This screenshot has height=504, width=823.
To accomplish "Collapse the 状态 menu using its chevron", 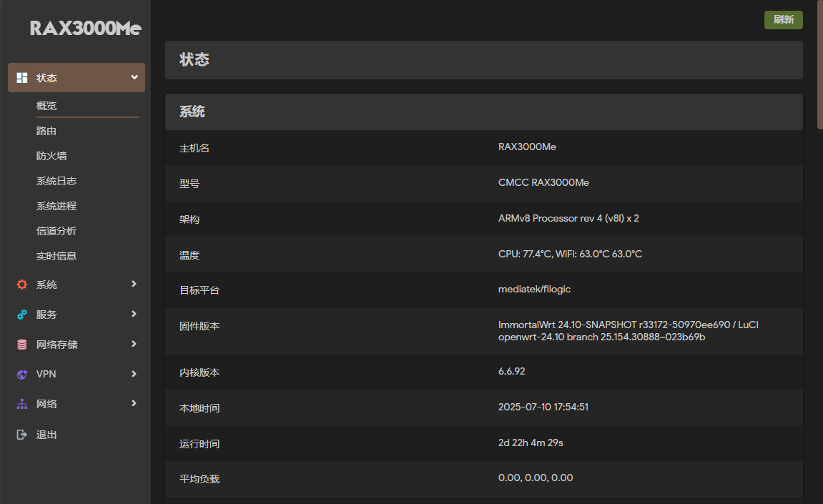I will [x=134, y=76].
